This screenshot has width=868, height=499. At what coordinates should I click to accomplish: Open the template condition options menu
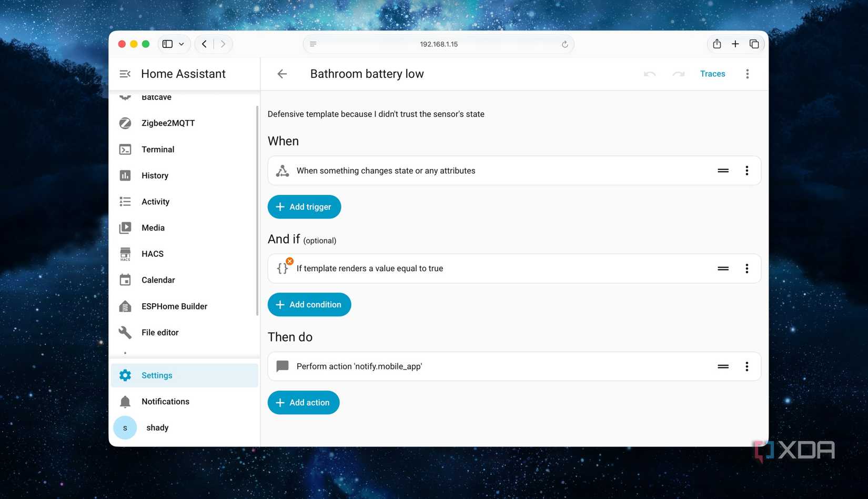pyautogui.click(x=747, y=268)
